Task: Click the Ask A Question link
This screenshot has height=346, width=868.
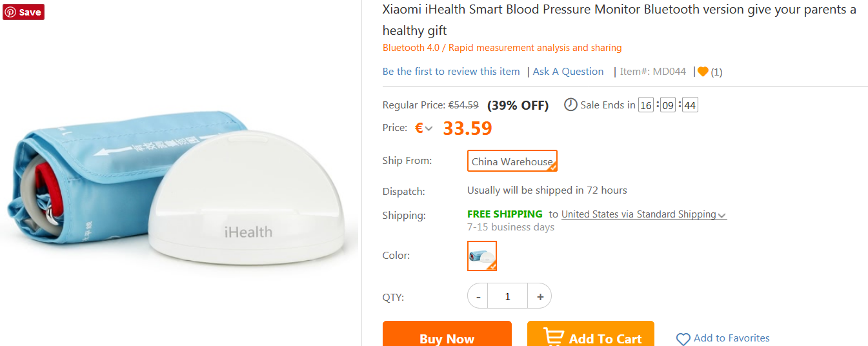Action: coord(568,72)
